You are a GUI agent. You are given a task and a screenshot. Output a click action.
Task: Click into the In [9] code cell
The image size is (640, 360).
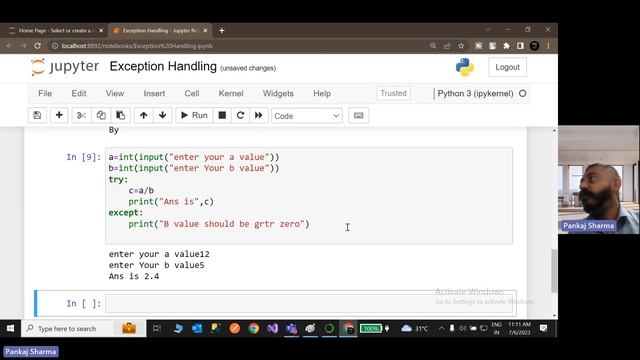[x=309, y=196]
